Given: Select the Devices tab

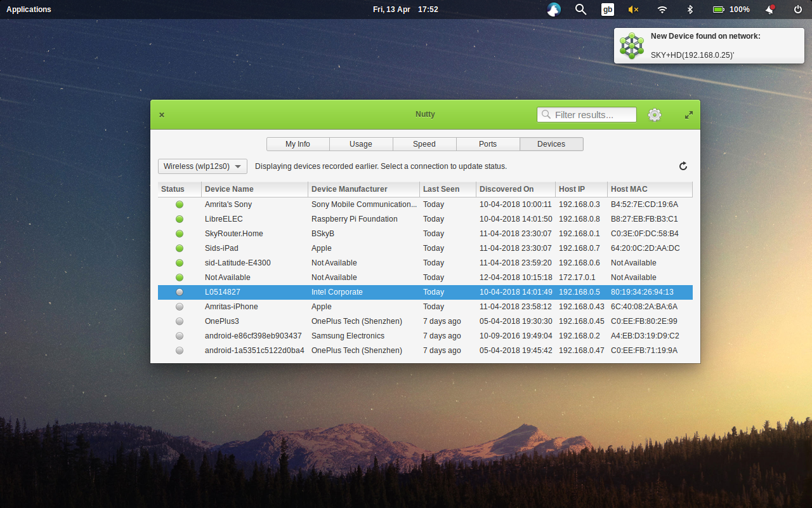Looking at the screenshot, I should click(551, 144).
